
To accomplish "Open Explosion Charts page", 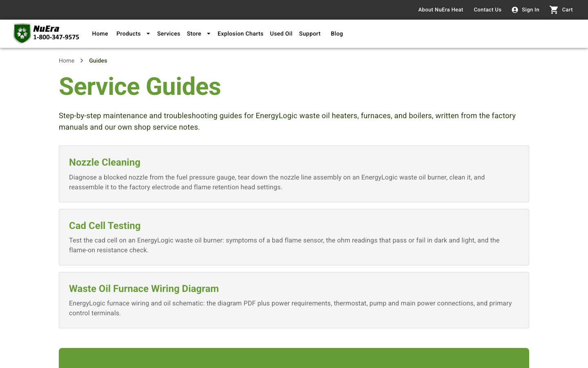I will (x=241, y=34).
